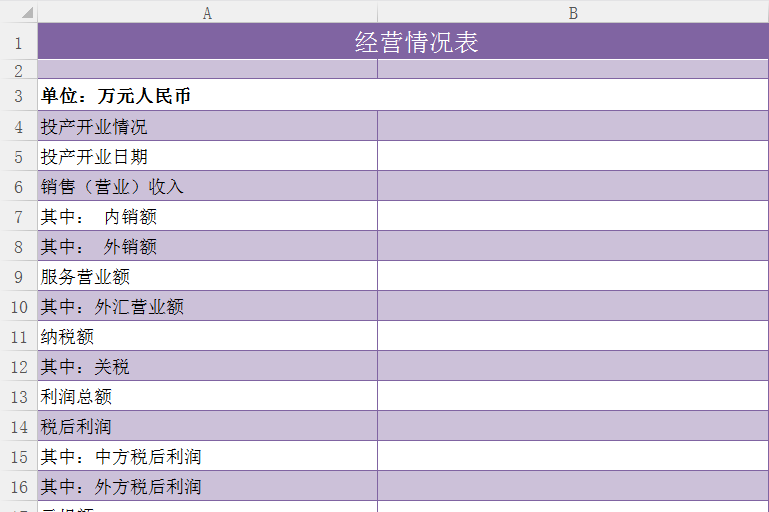Select column A header
This screenshot has height=512, width=769.
(x=207, y=12)
